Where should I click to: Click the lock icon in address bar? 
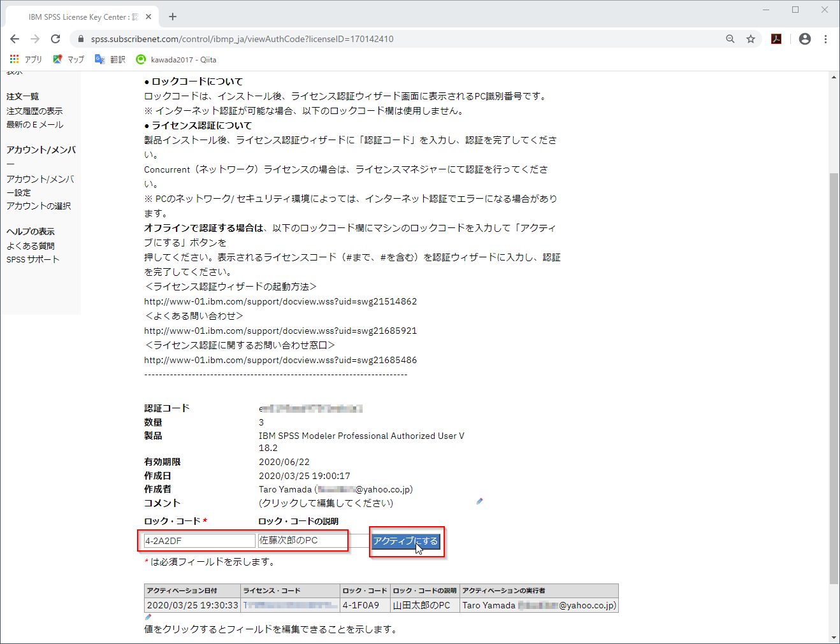point(80,39)
